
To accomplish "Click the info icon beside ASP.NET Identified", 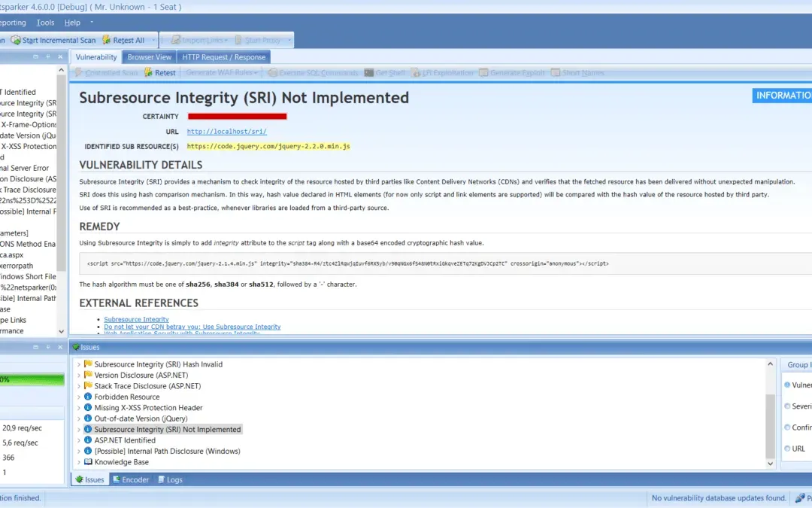I will 88,440.
